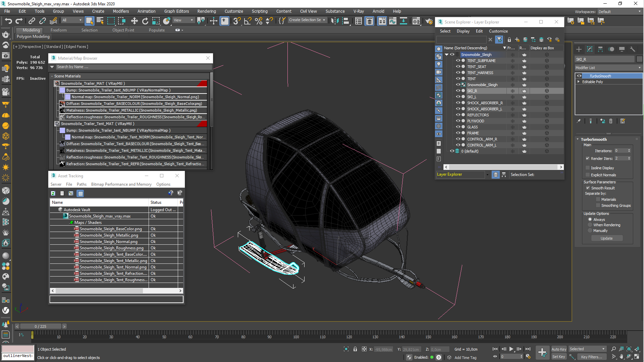
Task: Click Go to End playback button
Action: click(x=528, y=349)
